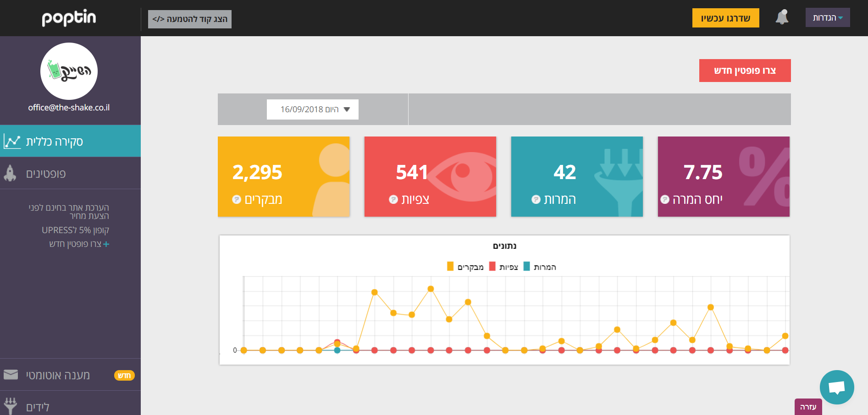Click the rocket icon for פופטינים
Screen dimensions: 868x415
(x=10, y=174)
